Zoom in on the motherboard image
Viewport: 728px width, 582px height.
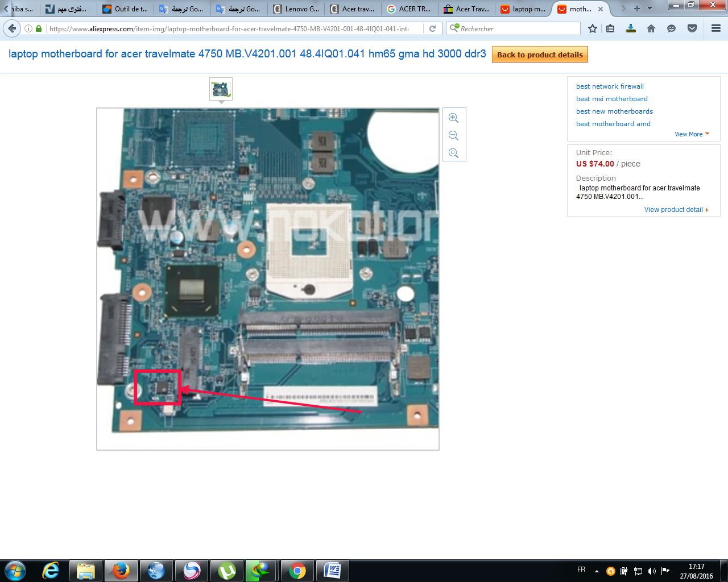[453, 118]
